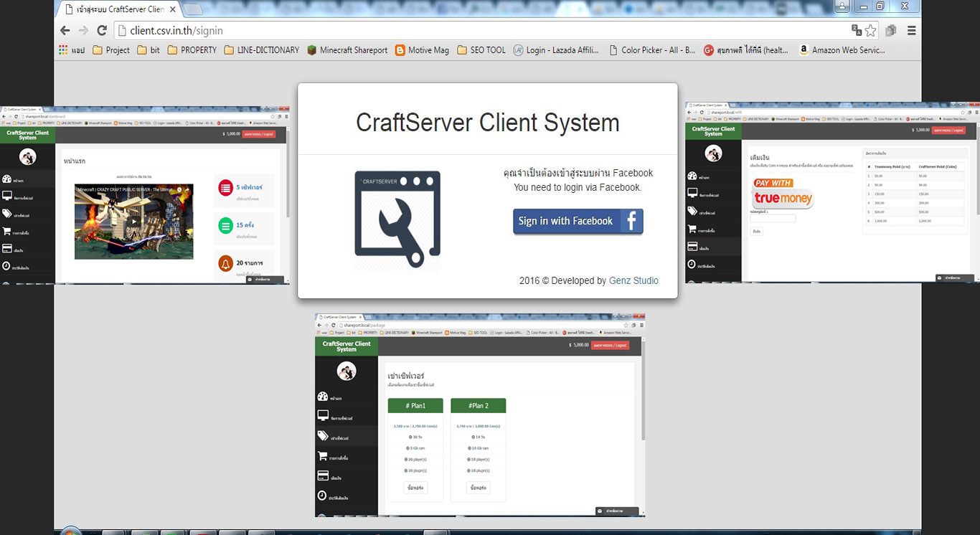This screenshot has width=980, height=535.
Task: Click the extension icon beside the star
Action: [x=891, y=31]
